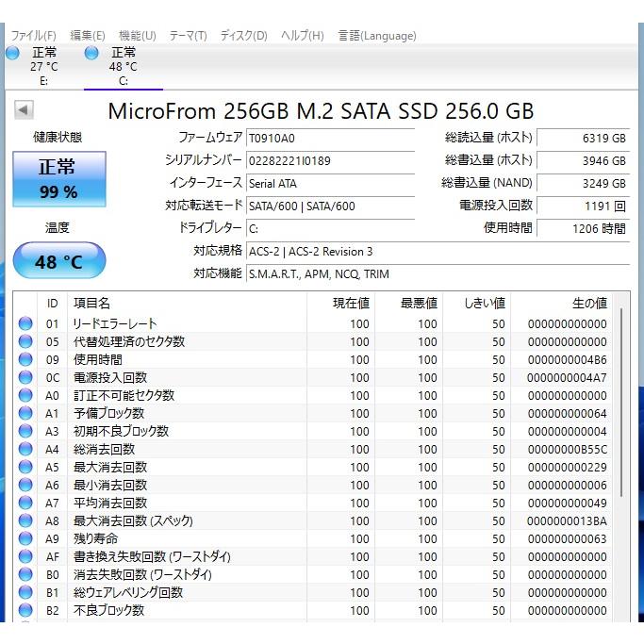Screen dimensions: 644x644
Task: Switch to the C: disk tab
Action: pos(124,67)
